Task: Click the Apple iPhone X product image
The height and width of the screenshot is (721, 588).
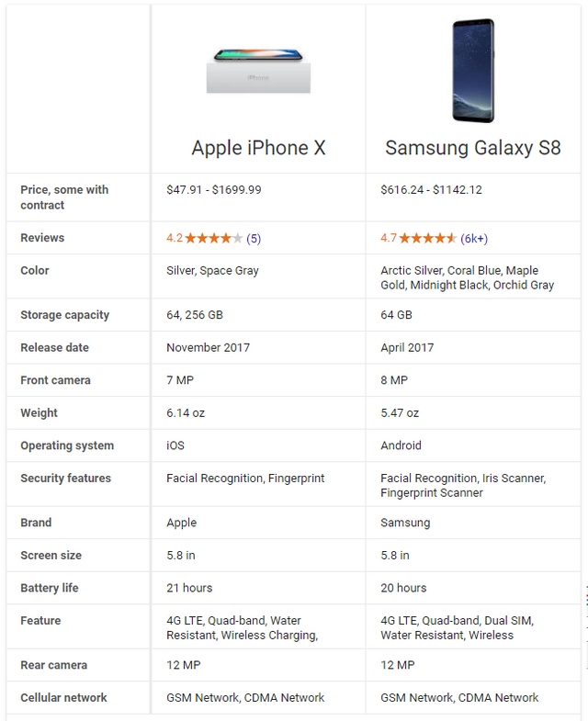Action: pos(258,71)
